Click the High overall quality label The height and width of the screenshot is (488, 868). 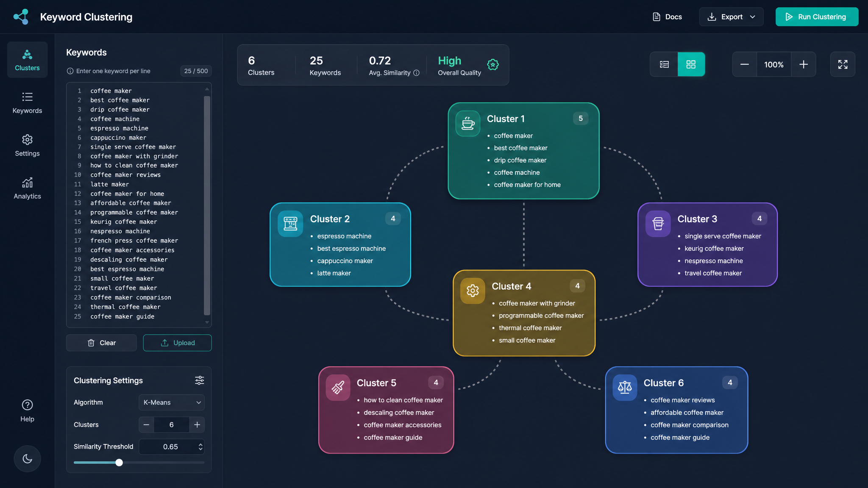tap(449, 61)
